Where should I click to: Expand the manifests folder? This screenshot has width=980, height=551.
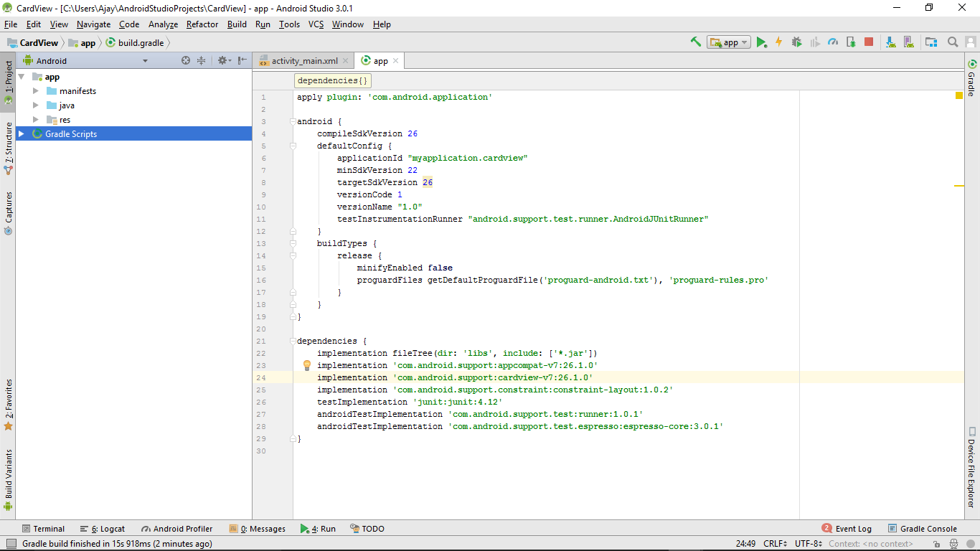(x=36, y=91)
